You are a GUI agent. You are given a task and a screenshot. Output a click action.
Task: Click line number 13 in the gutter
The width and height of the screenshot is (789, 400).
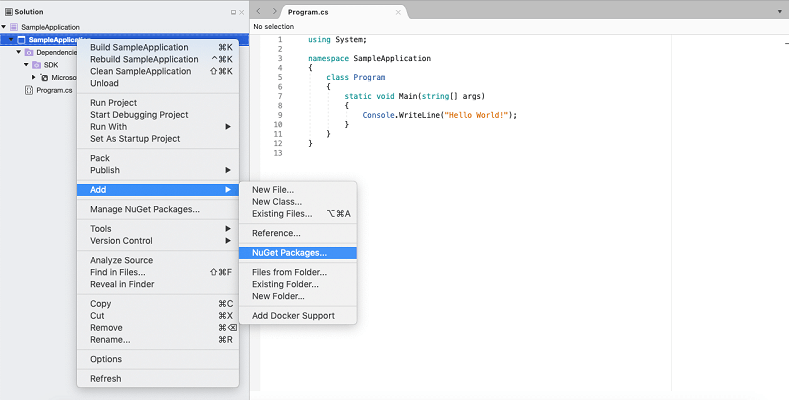coord(278,153)
